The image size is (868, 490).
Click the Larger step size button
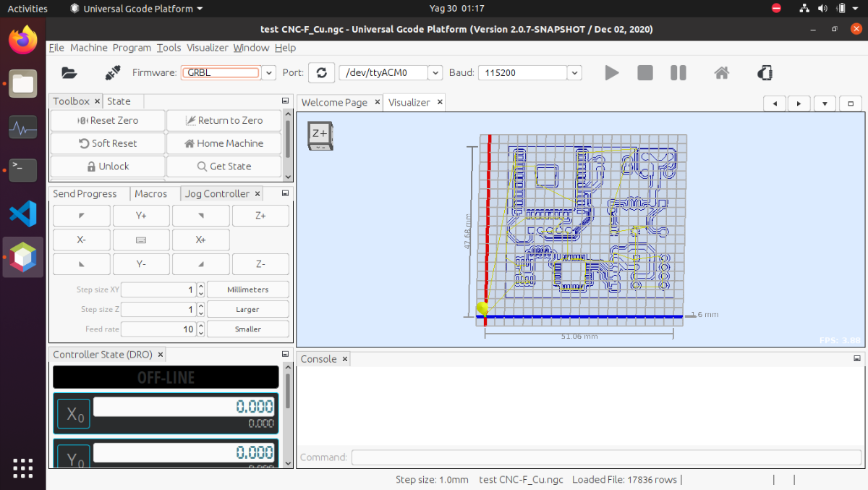tap(248, 309)
